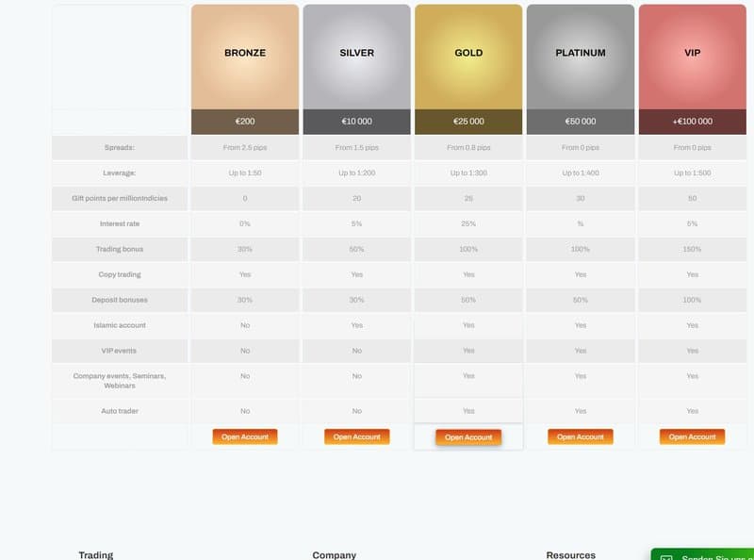
Task: Click the Gift points per million row label
Action: click(120, 198)
